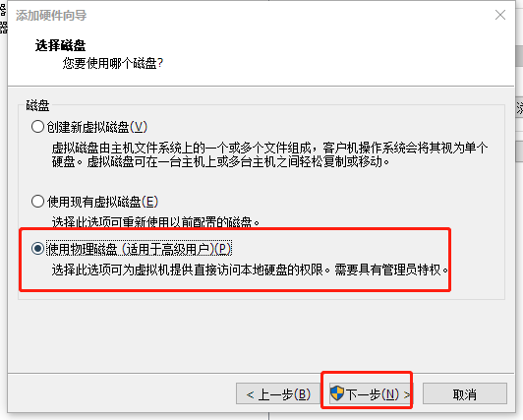Cancel the wizard with 取消 button
The height and width of the screenshot is (420, 523).
click(465, 394)
